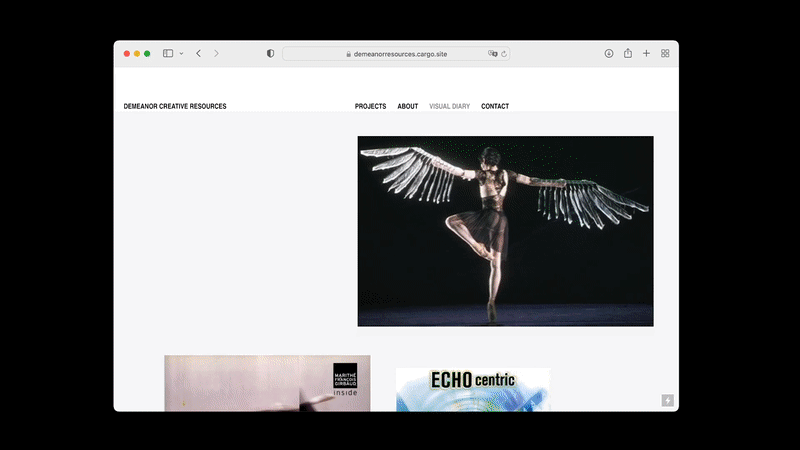
Task: Click the translate icon in address bar
Action: tap(492, 54)
